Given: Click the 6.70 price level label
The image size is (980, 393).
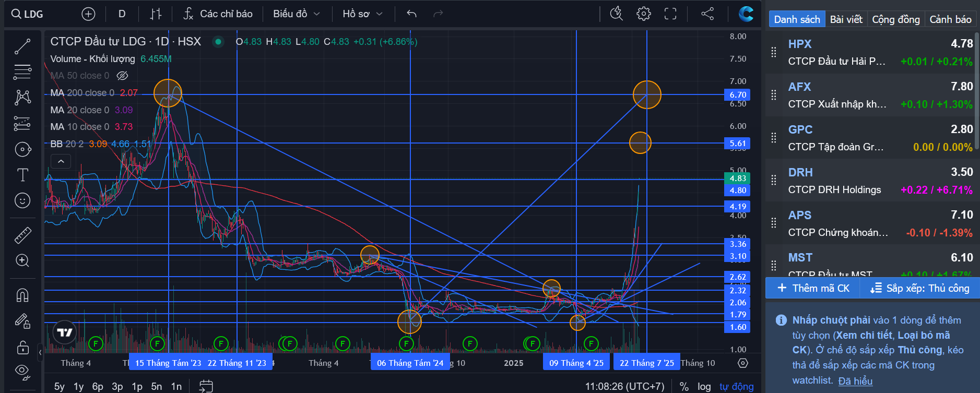Looking at the screenshot, I should point(737,94).
